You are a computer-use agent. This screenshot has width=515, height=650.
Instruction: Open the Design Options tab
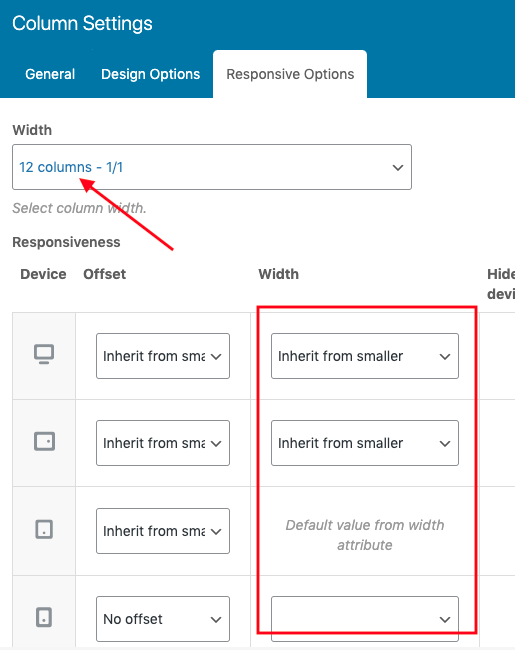[151, 74]
